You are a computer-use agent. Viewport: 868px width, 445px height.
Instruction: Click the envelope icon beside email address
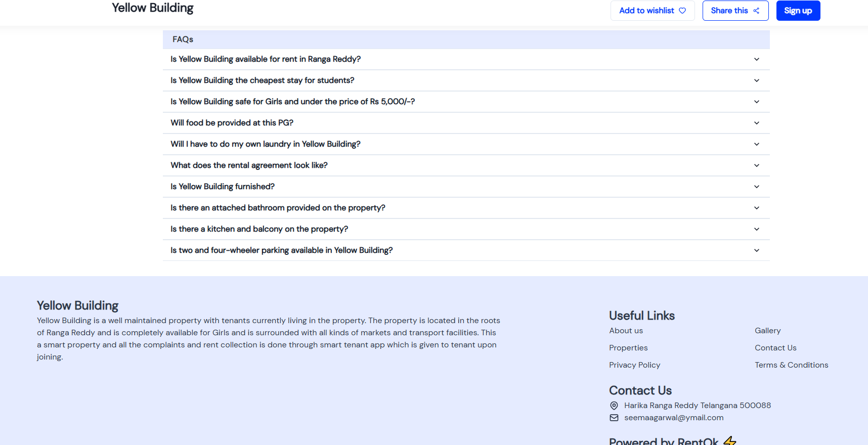pos(614,418)
